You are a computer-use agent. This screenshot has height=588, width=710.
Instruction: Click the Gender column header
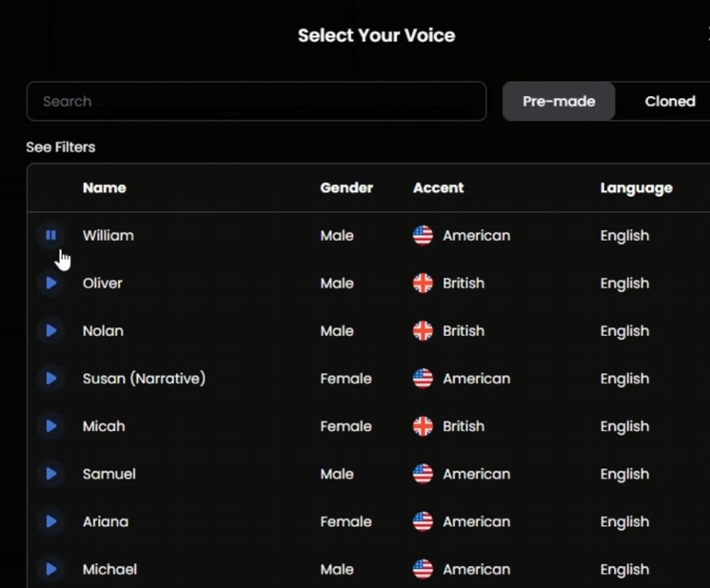346,187
